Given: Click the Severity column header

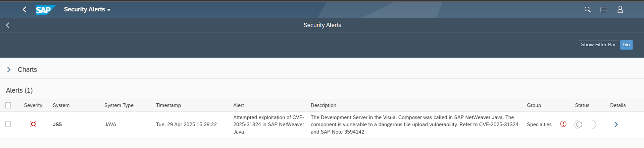Looking at the screenshot, I should (x=33, y=105).
